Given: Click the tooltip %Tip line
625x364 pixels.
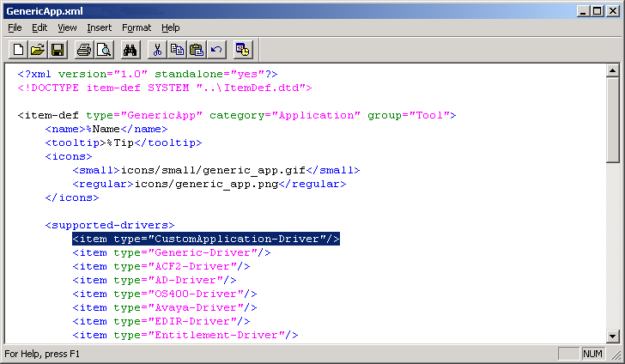Looking at the screenshot, I should tap(124, 143).
